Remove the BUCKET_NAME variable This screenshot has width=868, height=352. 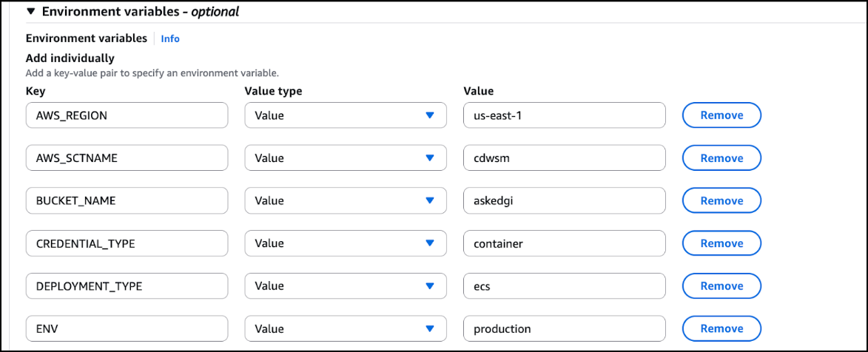tap(721, 200)
